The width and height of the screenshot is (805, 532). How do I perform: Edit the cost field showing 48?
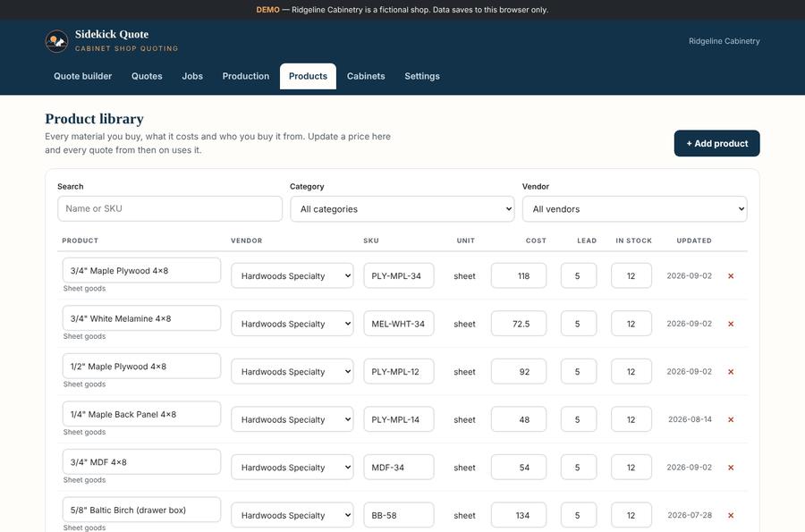(x=519, y=419)
